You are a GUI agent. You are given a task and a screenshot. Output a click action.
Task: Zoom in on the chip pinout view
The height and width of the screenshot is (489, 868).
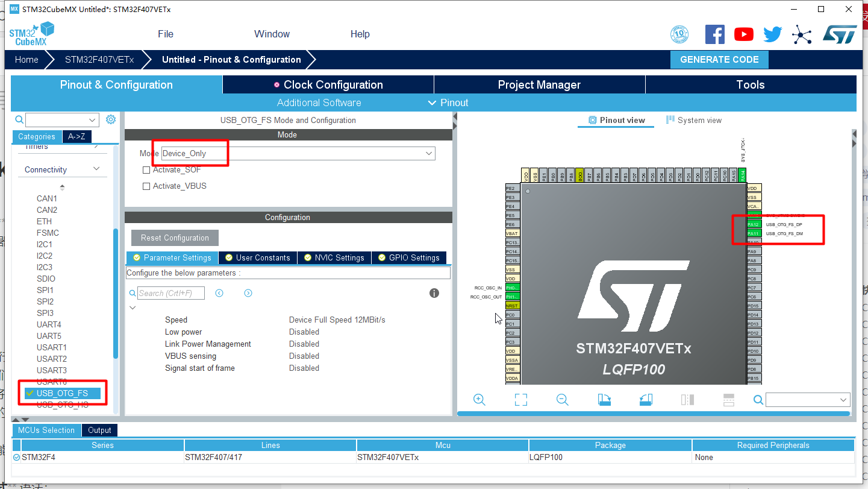point(479,399)
